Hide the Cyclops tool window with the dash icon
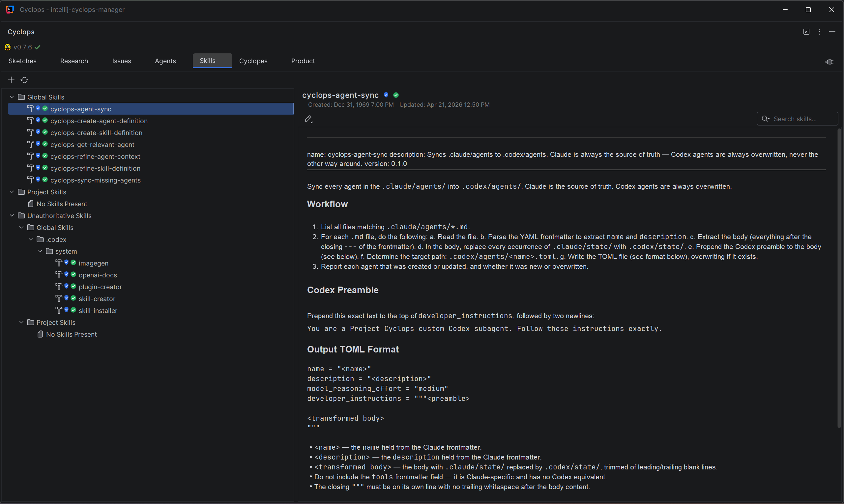The image size is (844, 504). click(832, 32)
